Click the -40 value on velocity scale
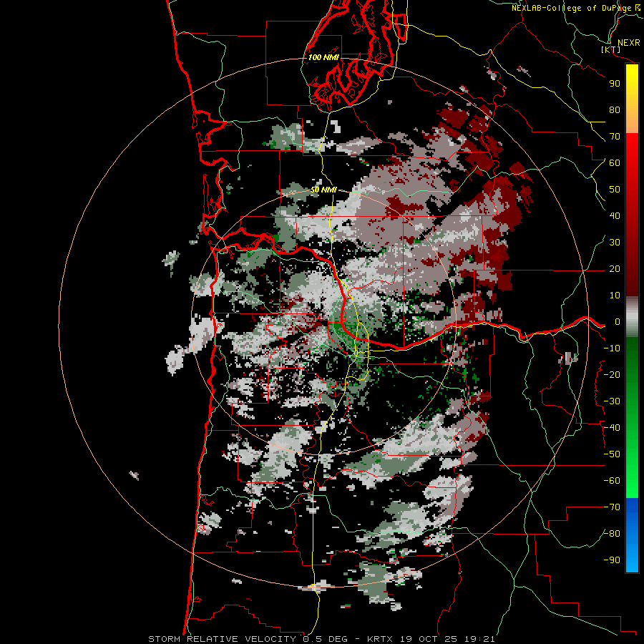 (x=612, y=428)
